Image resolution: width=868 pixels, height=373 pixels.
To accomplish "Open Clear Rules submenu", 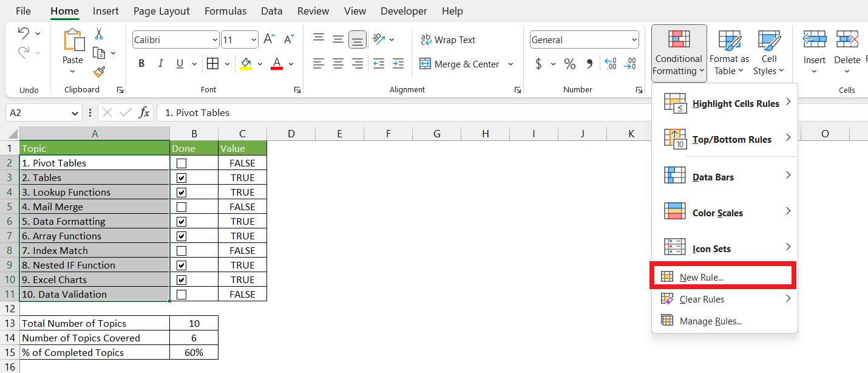I will (725, 299).
